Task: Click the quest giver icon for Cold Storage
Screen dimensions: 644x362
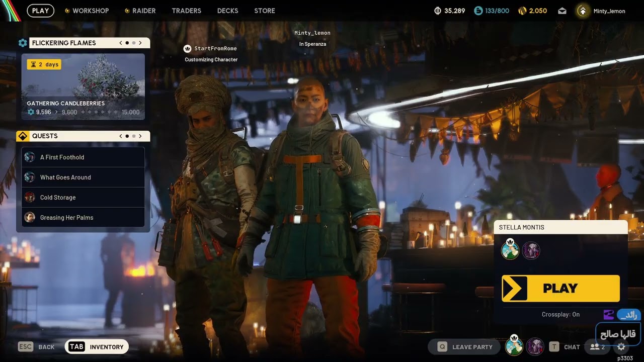Action: point(30,197)
